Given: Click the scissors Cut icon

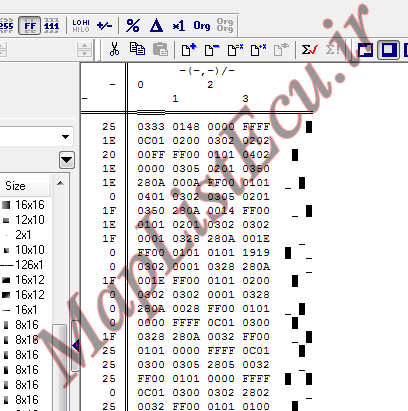Looking at the screenshot, I should (114, 49).
